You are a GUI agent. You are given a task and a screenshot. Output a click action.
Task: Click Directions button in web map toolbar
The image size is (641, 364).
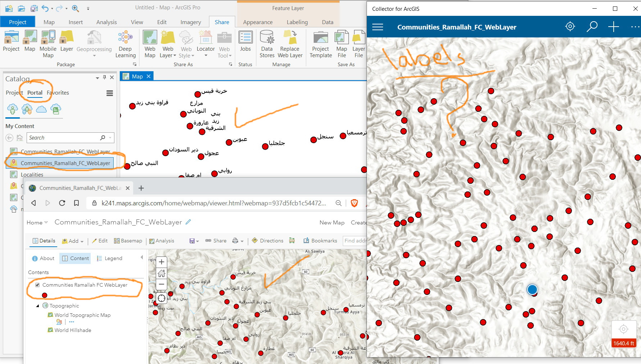[268, 241]
